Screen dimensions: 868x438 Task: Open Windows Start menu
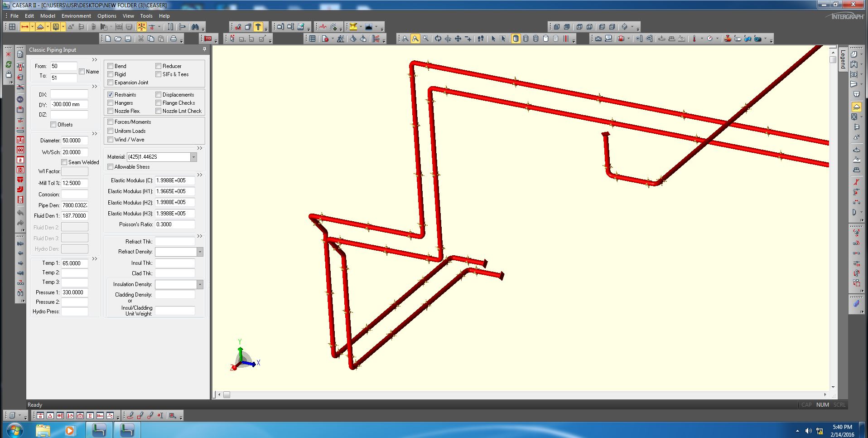coord(14,430)
